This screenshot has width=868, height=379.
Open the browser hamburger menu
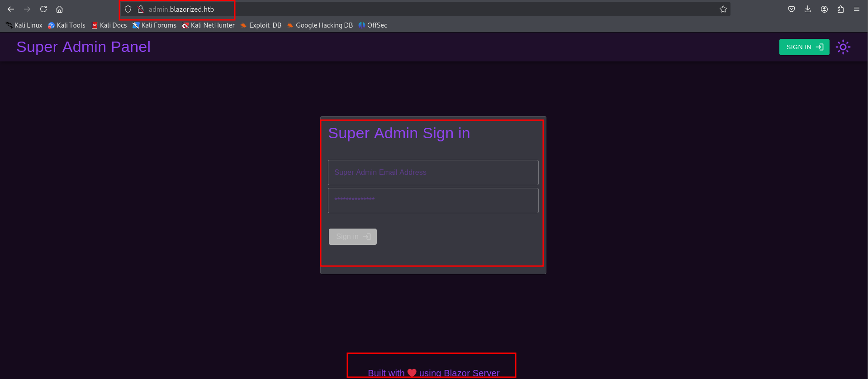tap(857, 9)
